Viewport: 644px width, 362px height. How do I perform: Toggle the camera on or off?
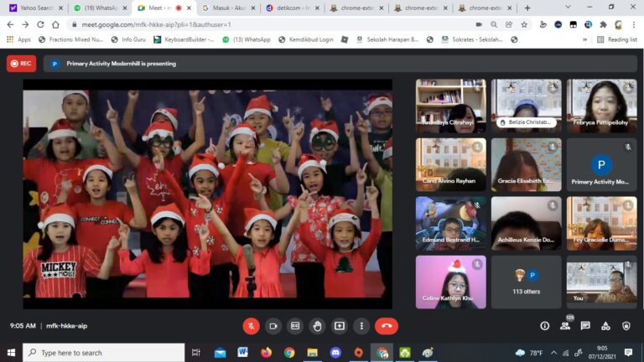(273, 326)
